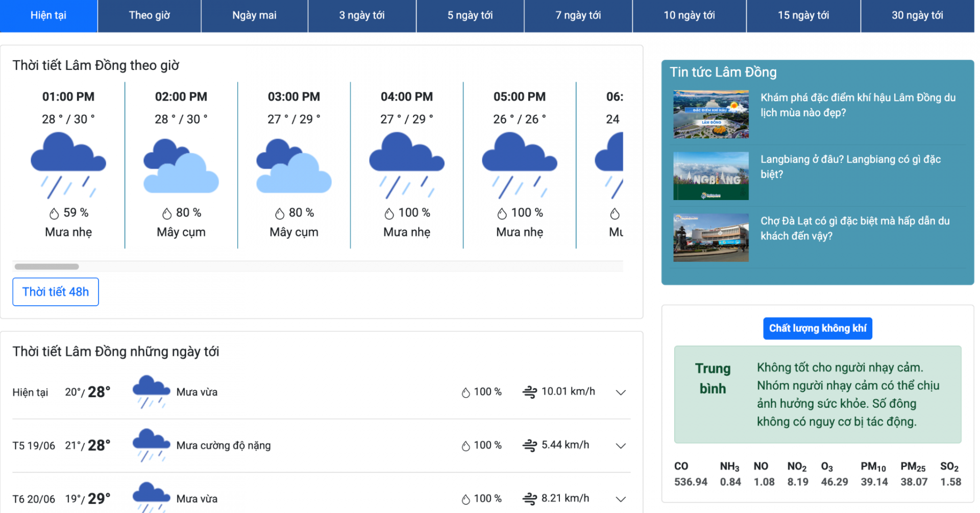Click the humidity drop icon beside 59 %
The width and height of the screenshot is (980, 513).
click(x=54, y=213)
